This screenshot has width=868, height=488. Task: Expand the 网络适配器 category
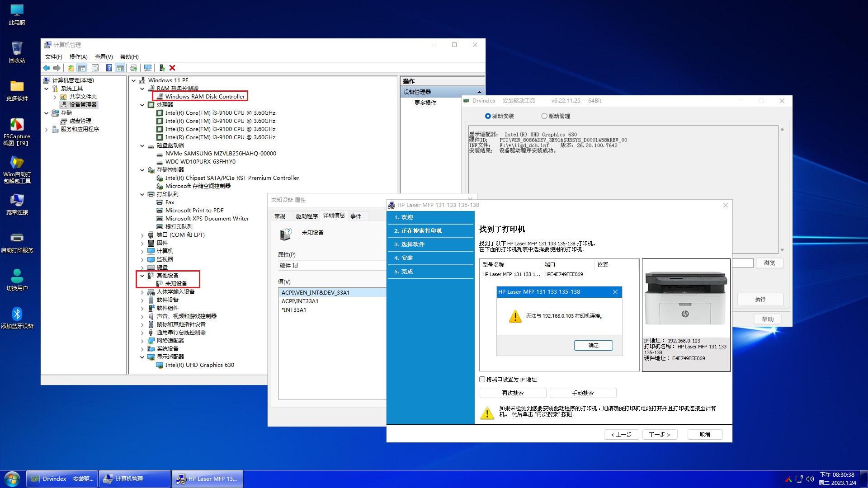pyautogui.click(x=142, y=341)
